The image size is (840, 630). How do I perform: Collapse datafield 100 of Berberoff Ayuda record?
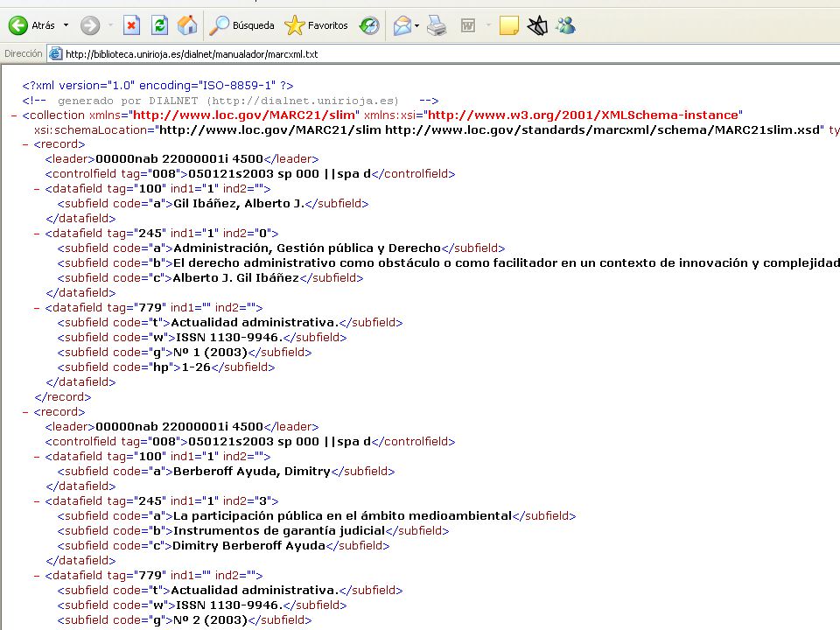[x=37, y=457]
